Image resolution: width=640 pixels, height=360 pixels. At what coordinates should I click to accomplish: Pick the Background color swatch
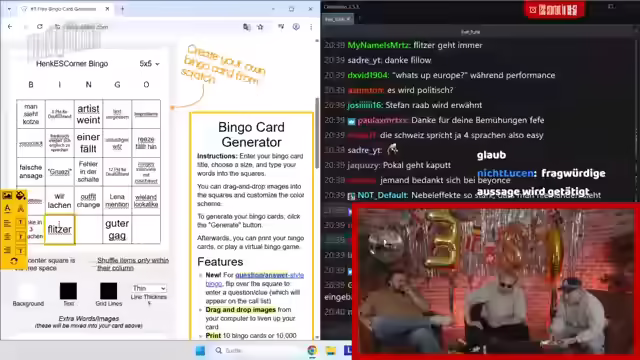pyautogui.click(x=28, y=291)
